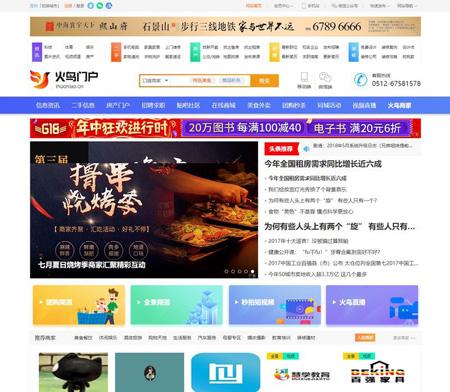The height and width of the screenshot is (392, 450).
Task: Select the first carousel dot indicator
Action: pos(226,272)
